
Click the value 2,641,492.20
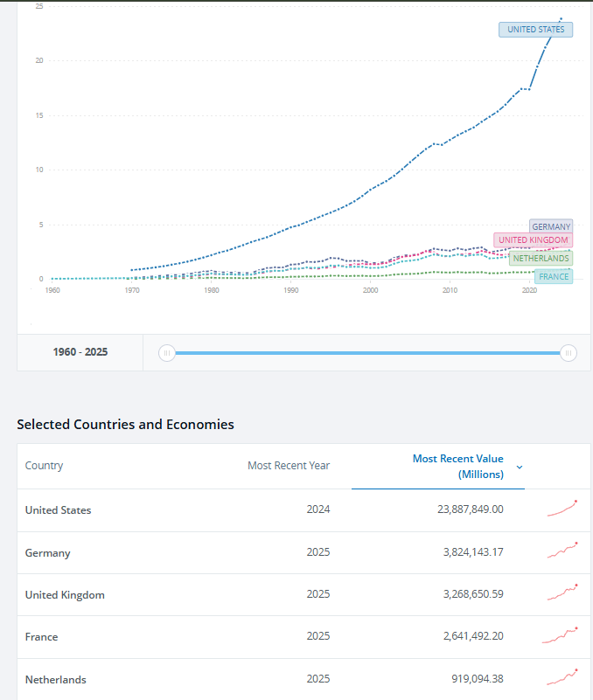(x=473, y=636)
